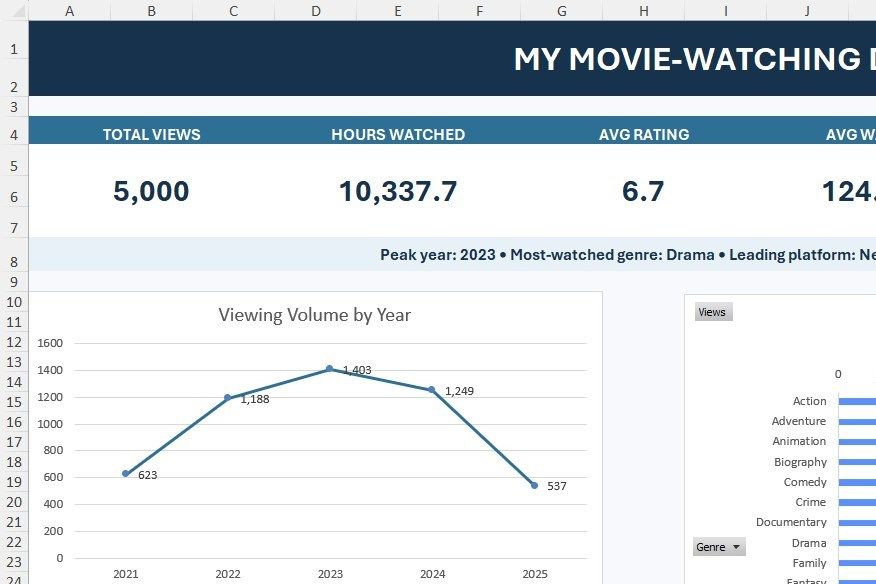Image resolution: width=876 pixels, height=584 pixels.
Task: Select the 1,403 data label
Action: click(x=357, y=370)
